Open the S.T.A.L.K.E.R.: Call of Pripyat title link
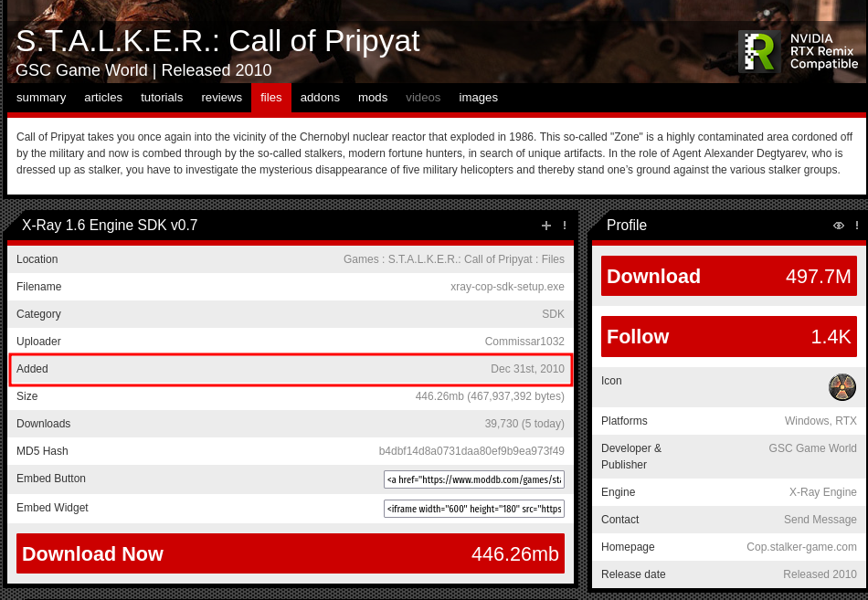868x600 pixels. point(218,40)
